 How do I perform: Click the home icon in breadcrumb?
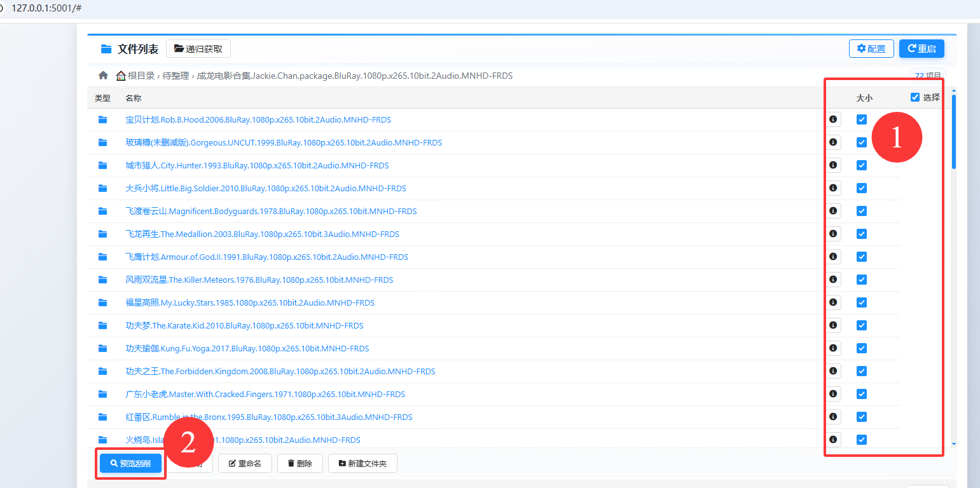[x=103, y=76]
